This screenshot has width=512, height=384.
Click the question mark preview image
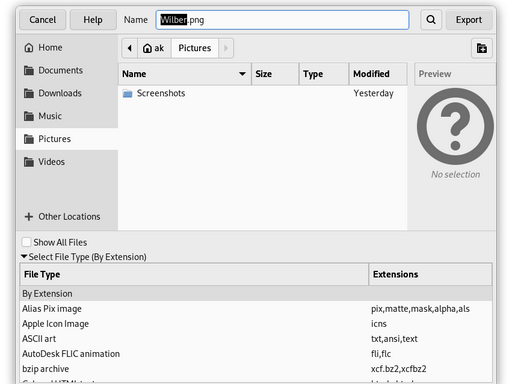[x=455, y=126]
